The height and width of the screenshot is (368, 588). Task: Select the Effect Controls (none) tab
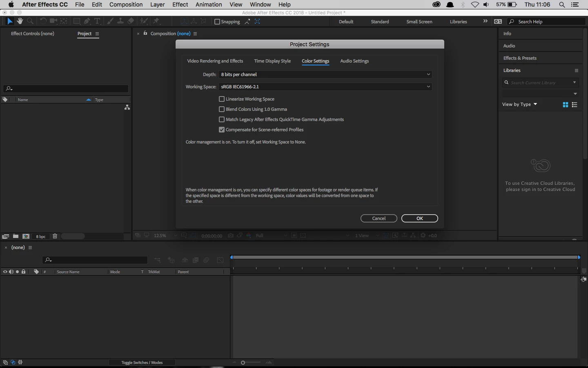(33, 34)
